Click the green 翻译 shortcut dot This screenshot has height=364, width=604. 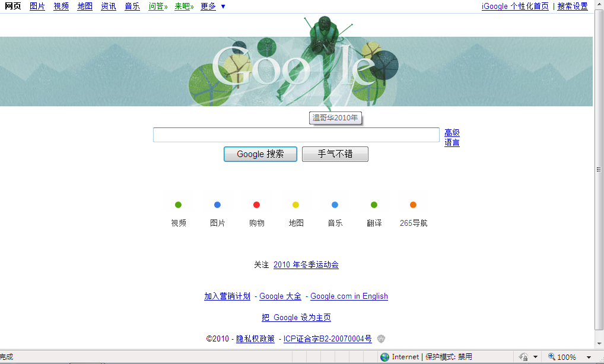point(374,205)
